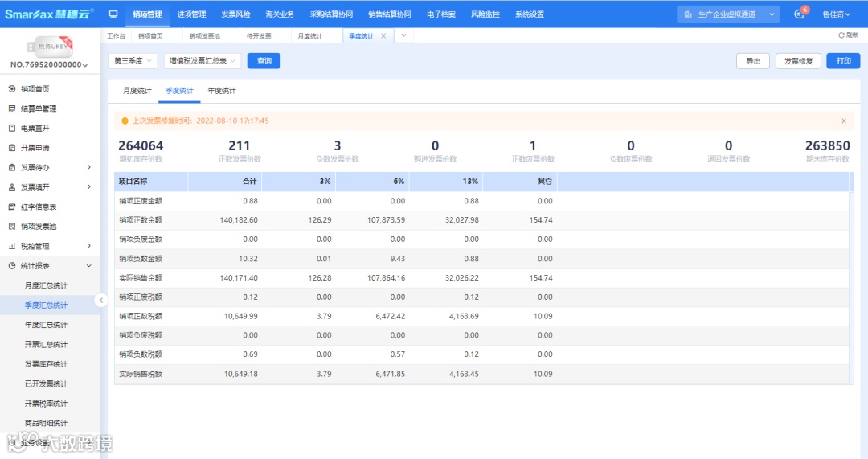This screenshot has height=459, width=868.
Task: Open the 增值税发票汇总表 type dropdown
Action: [x=202, y=61]
